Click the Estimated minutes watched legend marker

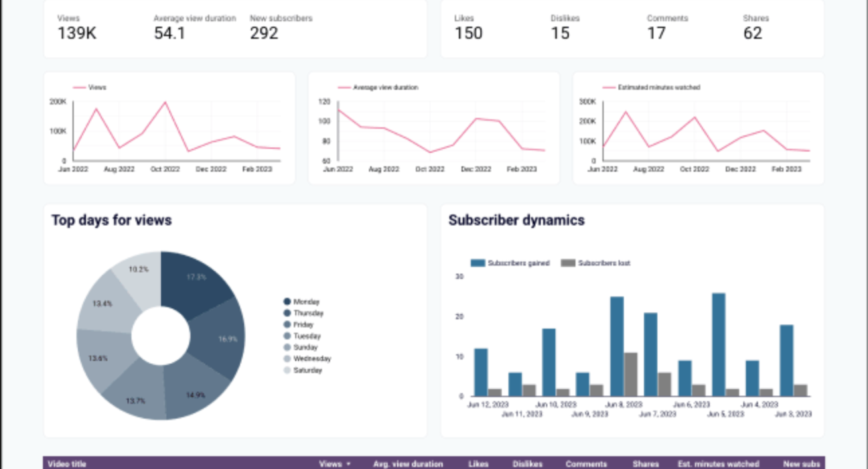tap(609, 88)
